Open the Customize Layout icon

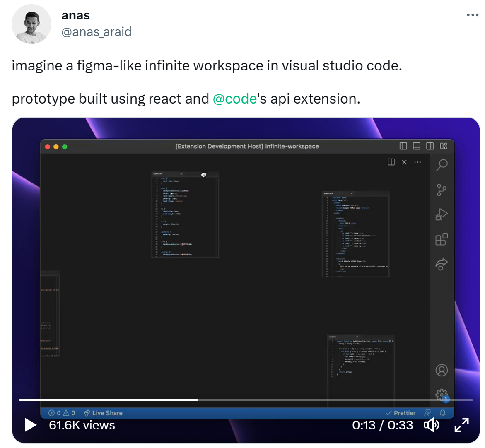click(x=444, y=146)
